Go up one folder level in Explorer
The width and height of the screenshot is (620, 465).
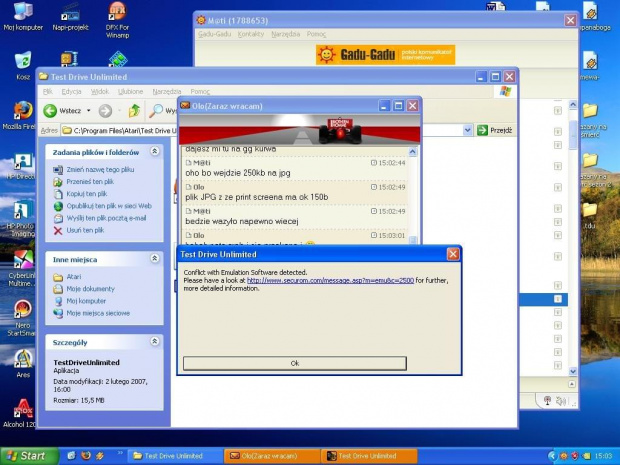[134, 111]
